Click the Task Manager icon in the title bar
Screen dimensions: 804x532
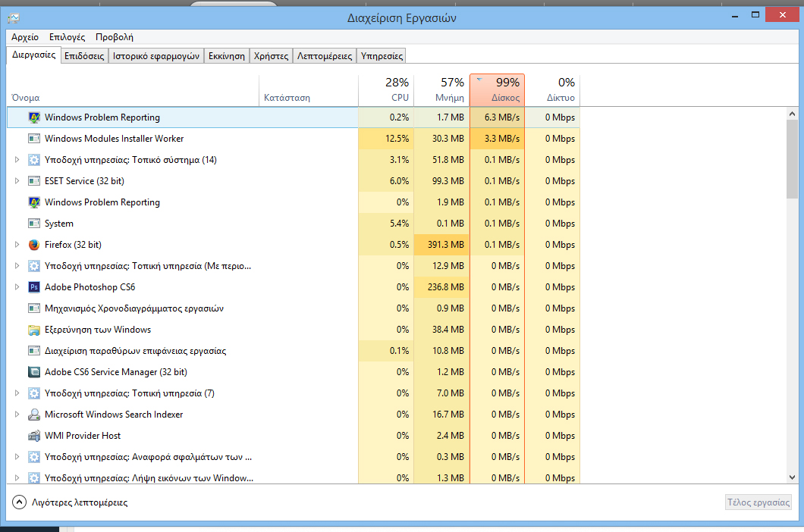tap(14, 18)
